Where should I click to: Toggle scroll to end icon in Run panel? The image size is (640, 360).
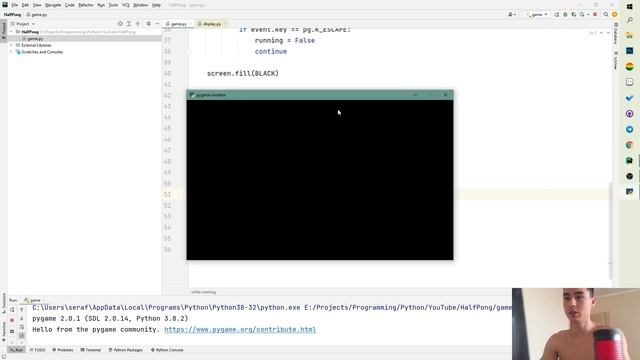tap(22, 336)
